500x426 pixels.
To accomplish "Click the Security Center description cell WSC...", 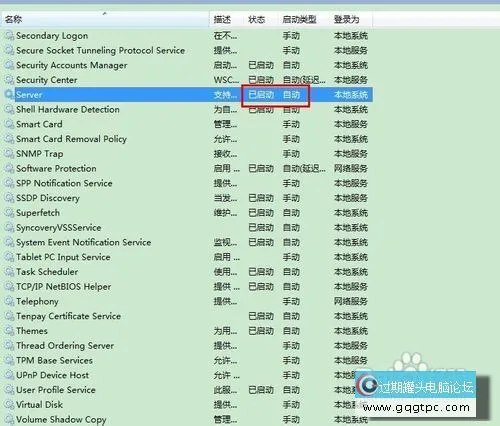I will (x=226, y=80).
